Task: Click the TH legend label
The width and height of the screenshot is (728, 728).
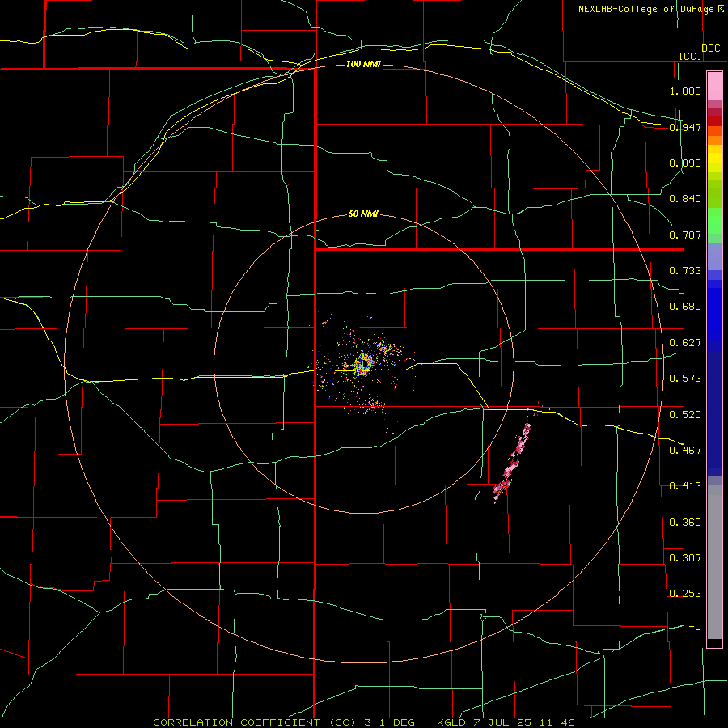Action: pyautogui.click(x=695, y=629)
